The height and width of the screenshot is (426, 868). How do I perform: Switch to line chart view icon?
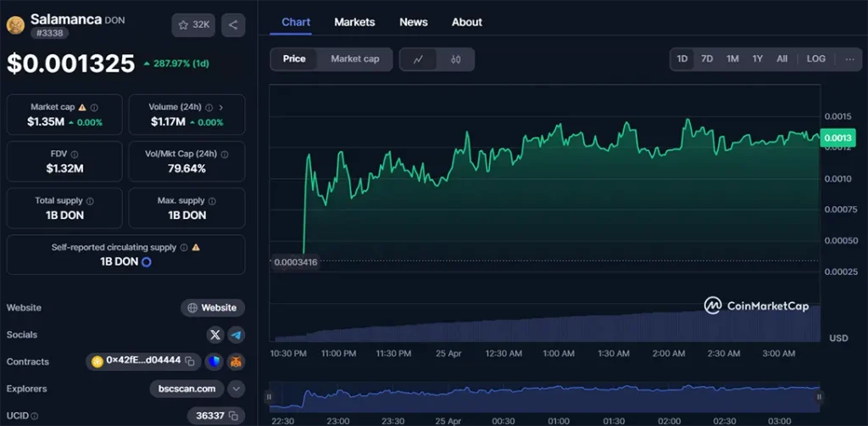pyautogui.click(x=418, y=59)
